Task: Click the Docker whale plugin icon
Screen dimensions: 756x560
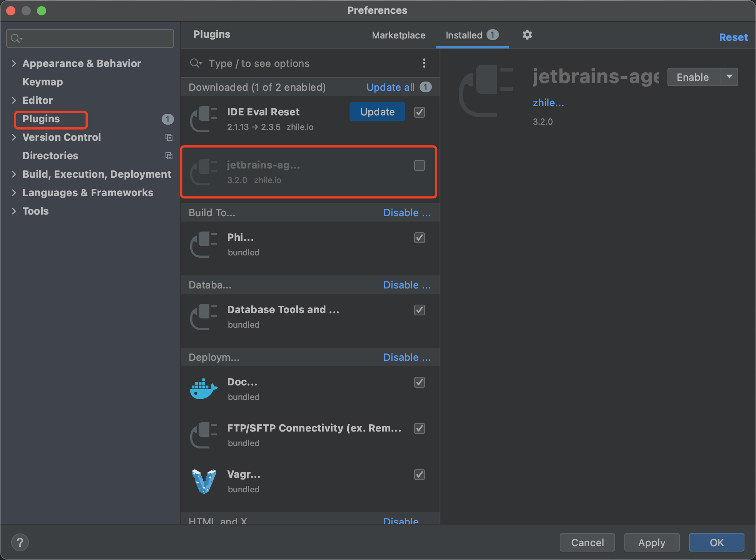Action: tap(204, 389)
